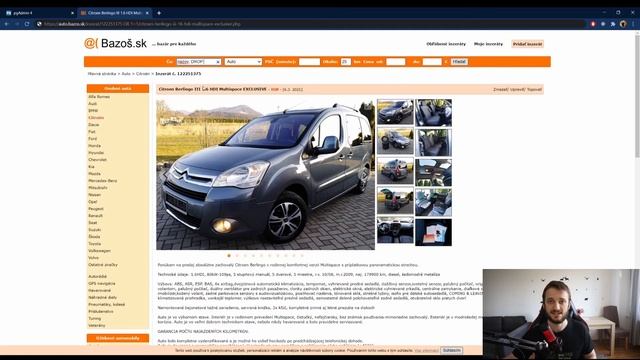The image size is (640, 360).
Task: Open Moje inzeráty link
Action: [488, 44]
